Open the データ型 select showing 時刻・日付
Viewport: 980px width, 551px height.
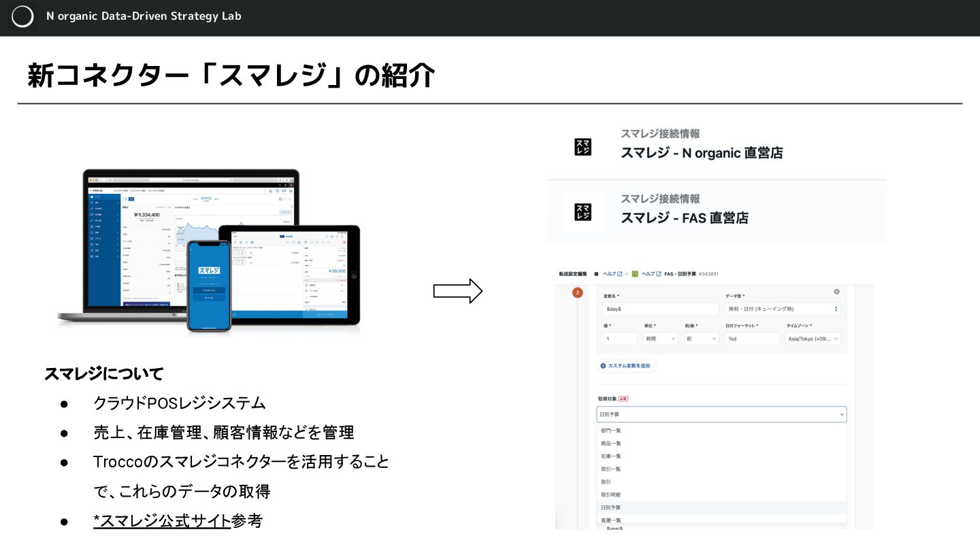783,309
